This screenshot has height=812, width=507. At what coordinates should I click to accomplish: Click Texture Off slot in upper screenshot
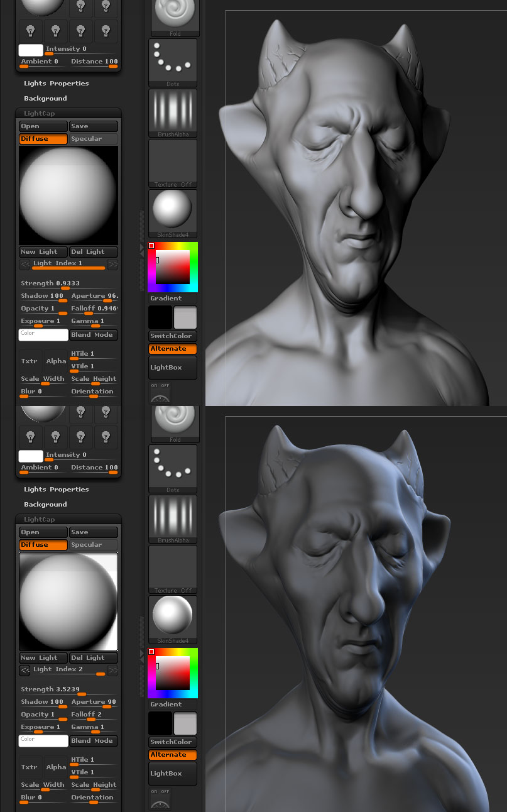pyautogui.click(x=173, y=163)
